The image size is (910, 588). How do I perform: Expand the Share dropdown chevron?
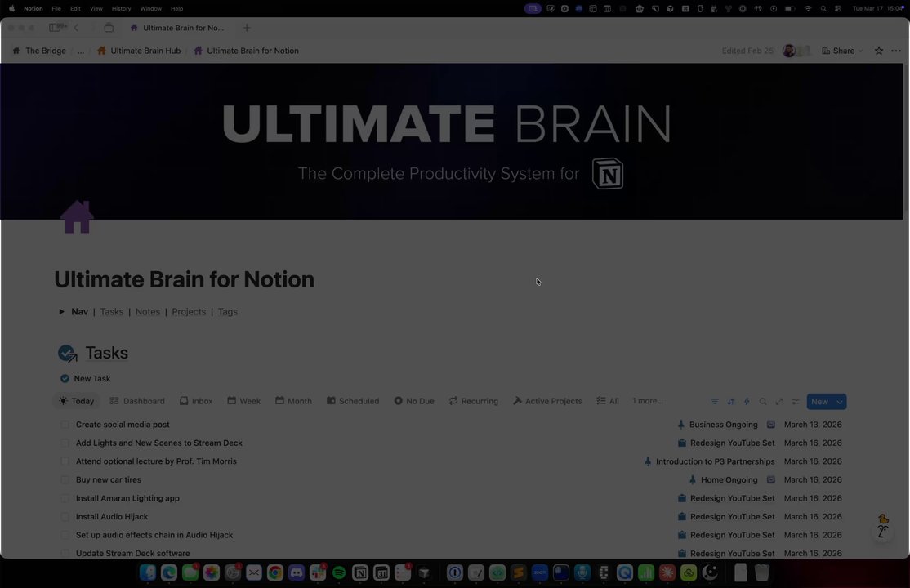pos(860,51)
